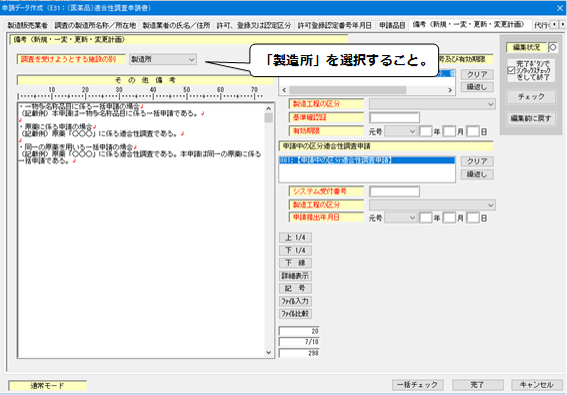567x395 pixels.
Task: Switch to 調査の製造所名称/所在地 tab
Action: (95, 25)
